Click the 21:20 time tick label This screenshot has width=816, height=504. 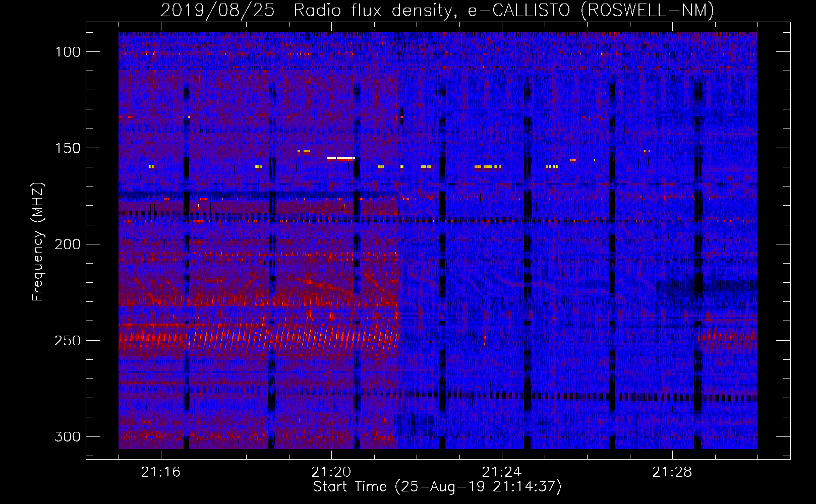pos(331,472)
